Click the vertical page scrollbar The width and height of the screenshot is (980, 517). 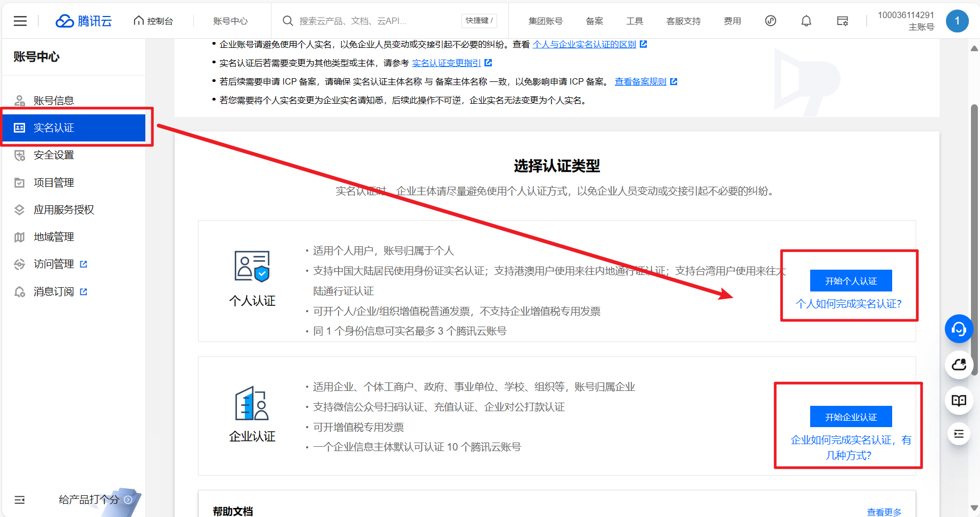[974, 239]
